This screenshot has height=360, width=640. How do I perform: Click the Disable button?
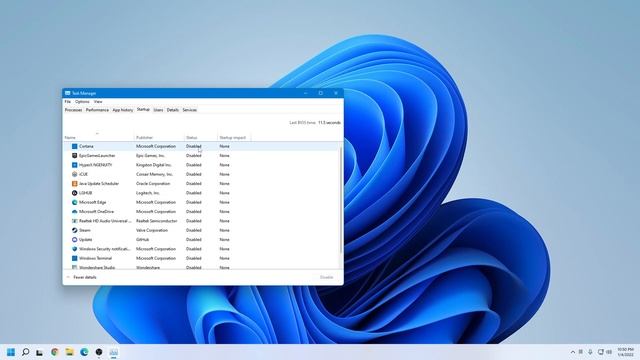coord(327,277)
